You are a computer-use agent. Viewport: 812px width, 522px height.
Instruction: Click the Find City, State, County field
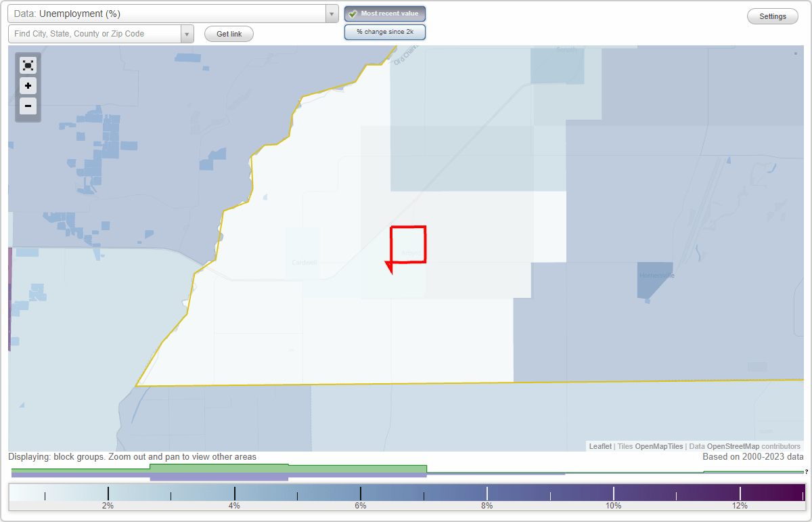95,34
